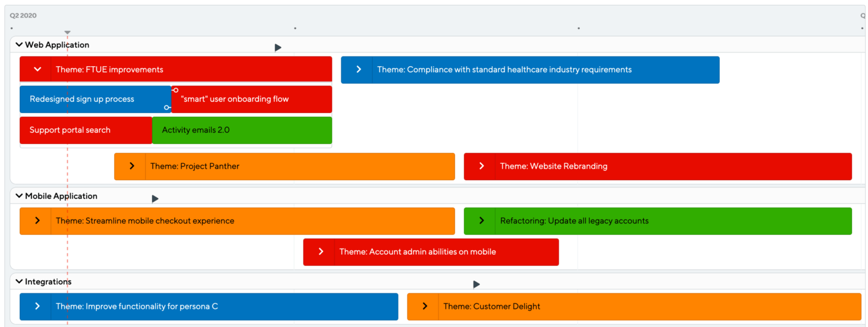This screenshot has width=868, height=327.
Task: Collapse the Web Application section
Action: tap(19, 45)
